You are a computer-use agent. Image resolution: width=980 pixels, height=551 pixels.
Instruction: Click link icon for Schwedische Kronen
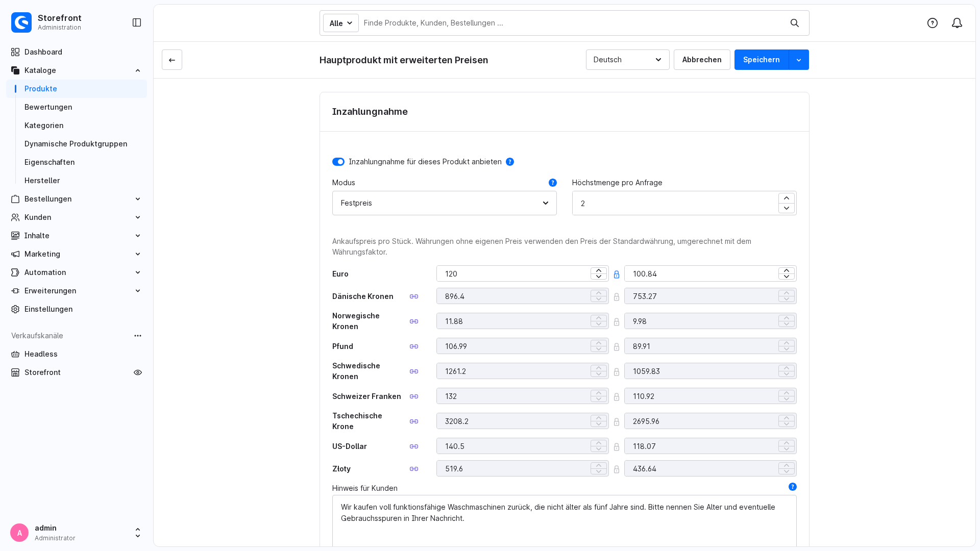414,371
